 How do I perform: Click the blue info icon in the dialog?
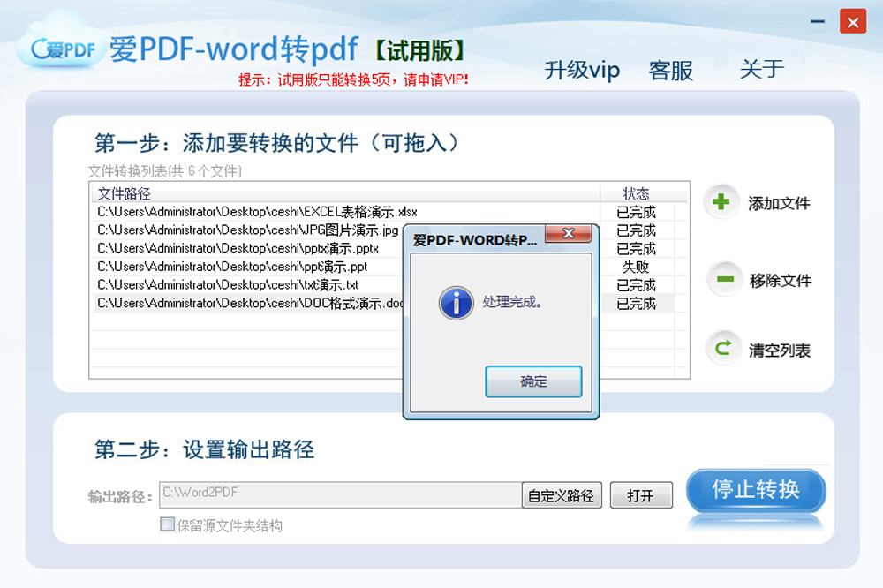pyautogui.click(x=456, y=302)
